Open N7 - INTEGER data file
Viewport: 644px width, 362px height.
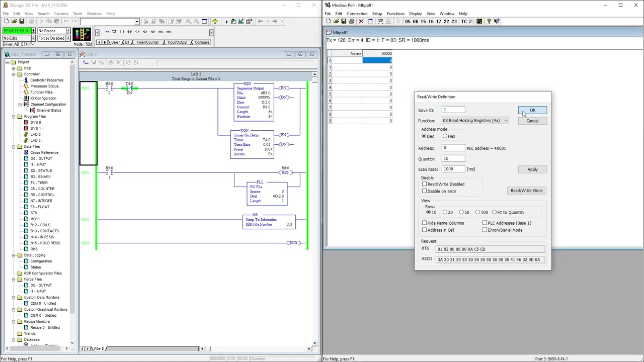41,201
